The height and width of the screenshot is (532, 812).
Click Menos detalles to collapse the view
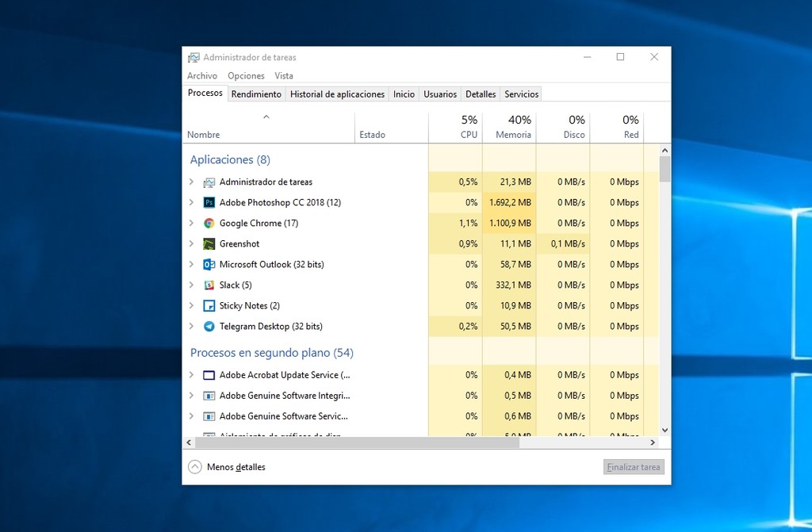(x=234, y=467)
